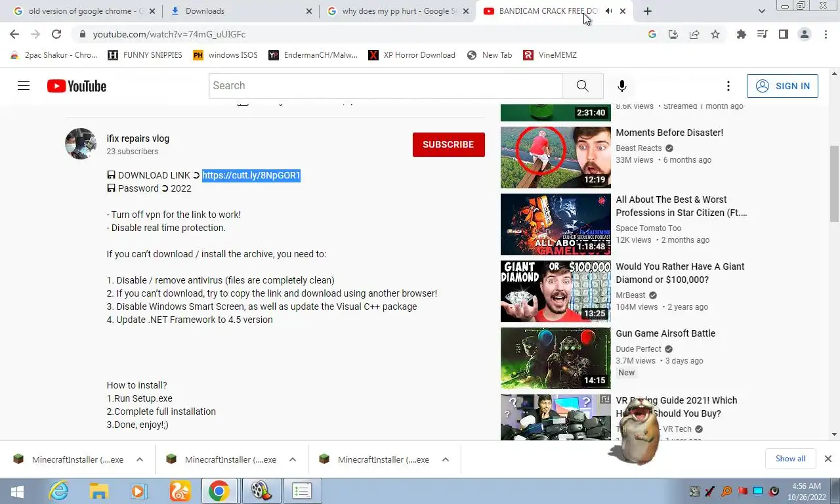
Task: Click the address bar URL
Action: (x=169, y=34)
